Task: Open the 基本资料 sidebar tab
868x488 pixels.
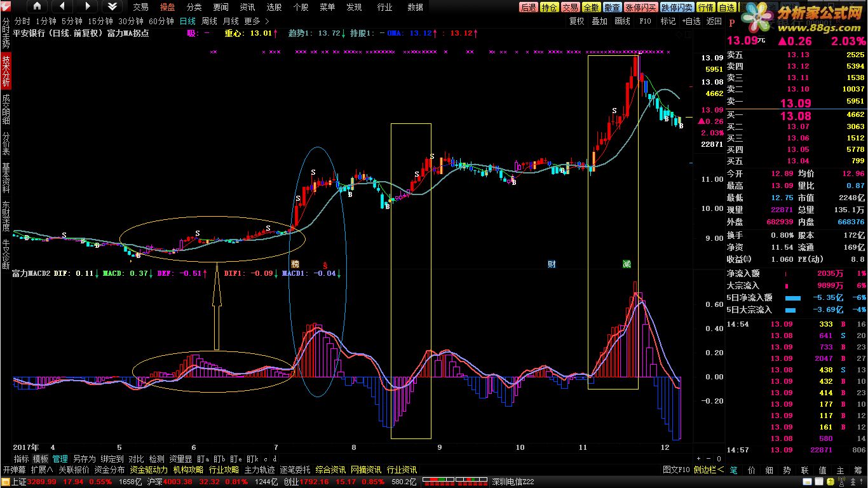Action: pyautogui.click(x=6, y=179)
